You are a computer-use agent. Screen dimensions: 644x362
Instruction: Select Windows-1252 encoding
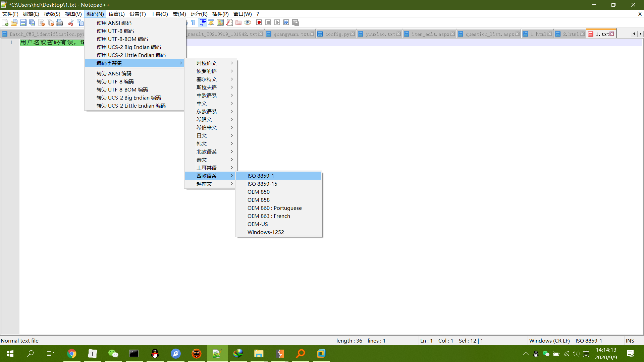(x=279, y=232)
